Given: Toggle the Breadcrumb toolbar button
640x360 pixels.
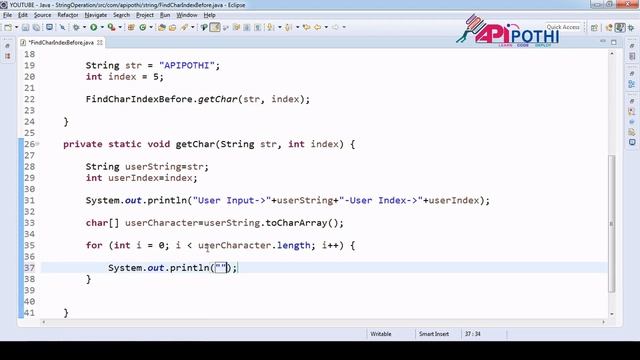Looking at the screenshot, I should [204, 27].
